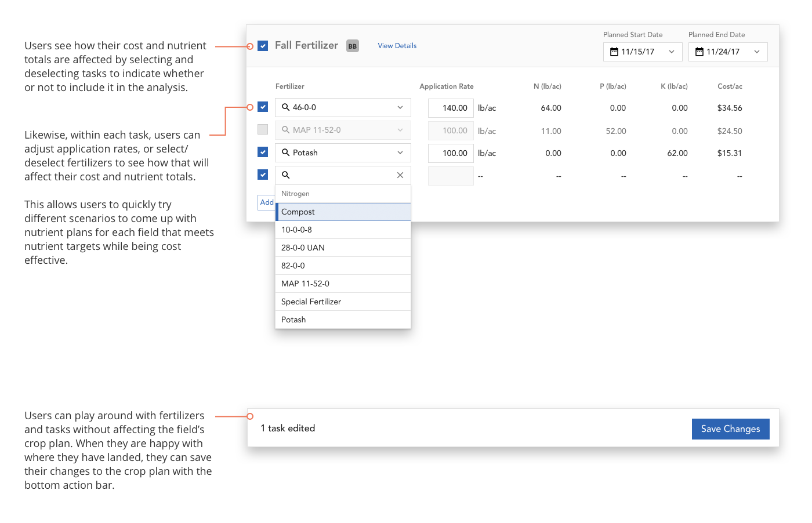The height and width of the screenshot is (523, 812).
Task: Uncheck the Potash fertilizer row checkbox
Action: coord(263,152)
